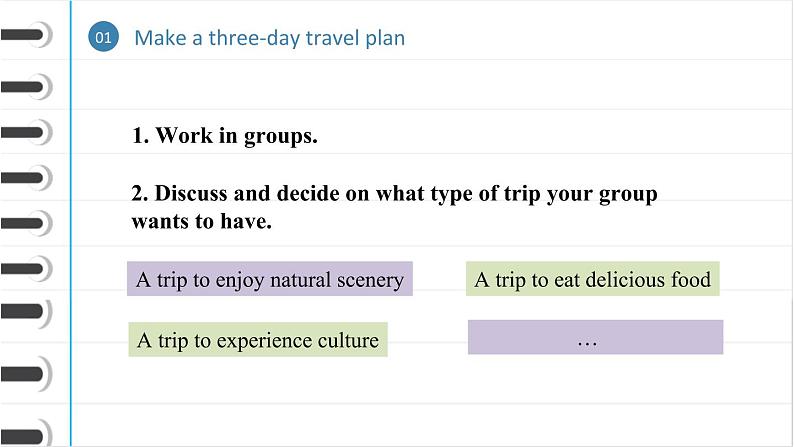This screenshot has width=794, height=447.
Task: Click the "1. Work in groups." line
Action: point(224,136)
